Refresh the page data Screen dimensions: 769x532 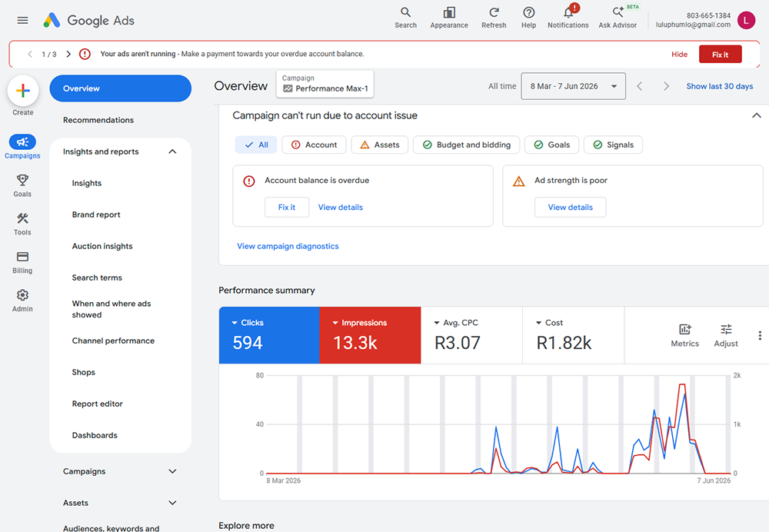(x=494, y=18)
